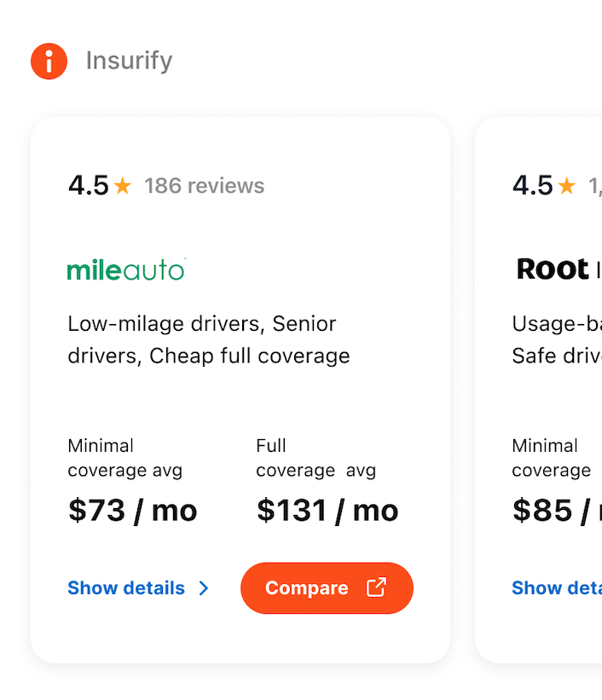
Task: Click the Insurify name in the header
Action: (x=128, y=61)
